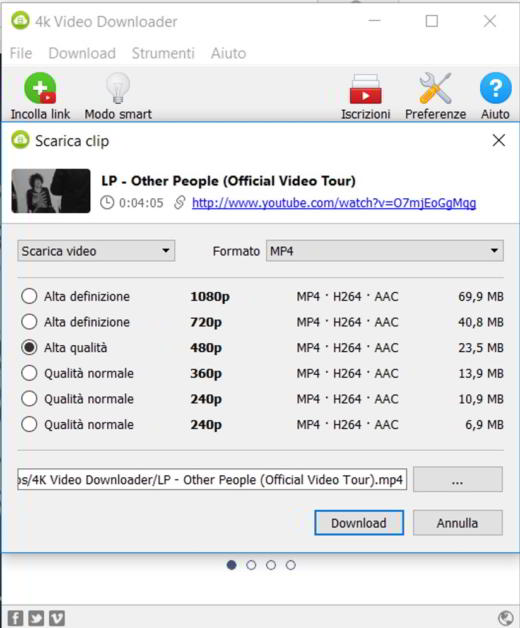Click the Twitter icon in footer
Viewport: 520px width, 628px height.
pos(36,618)
